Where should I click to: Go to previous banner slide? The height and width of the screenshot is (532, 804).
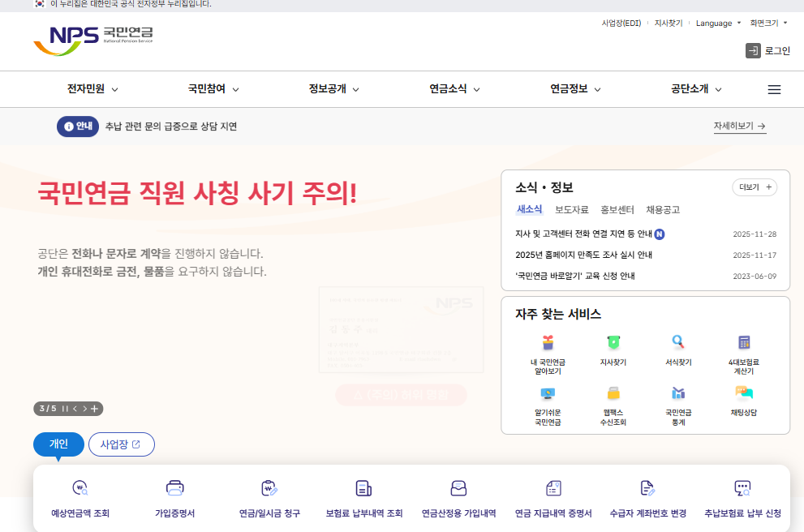click(75, 409)
